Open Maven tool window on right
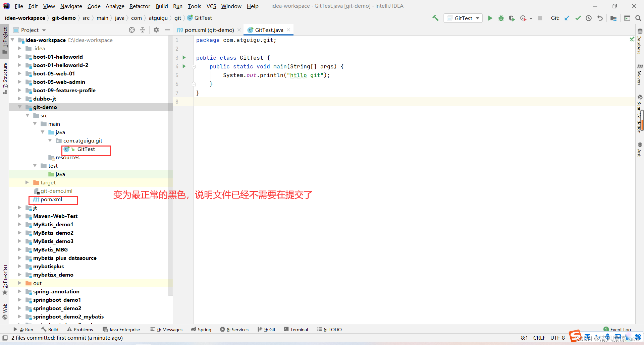The image size is (644, 345). click(x=640, y=74)
